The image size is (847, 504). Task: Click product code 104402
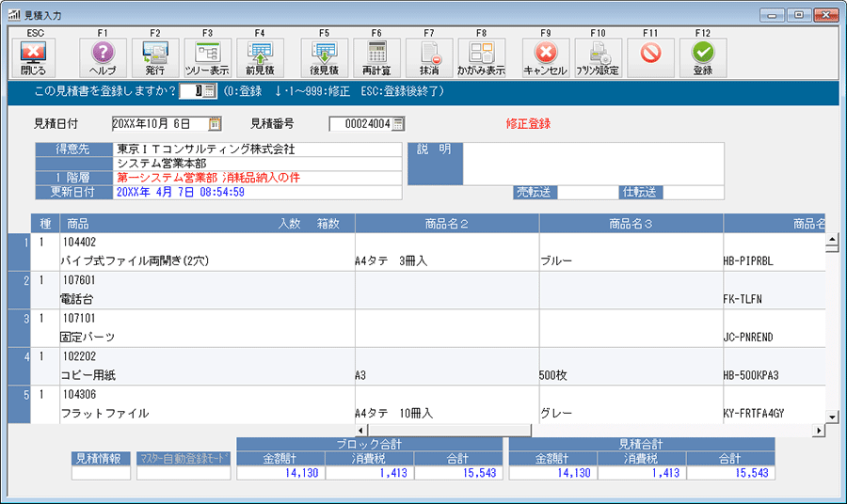point(79,243)
